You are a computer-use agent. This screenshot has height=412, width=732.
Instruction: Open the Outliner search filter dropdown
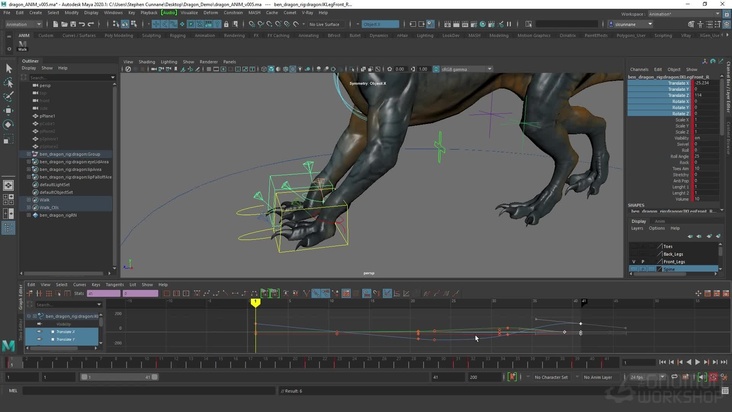(x=113, y=77)
